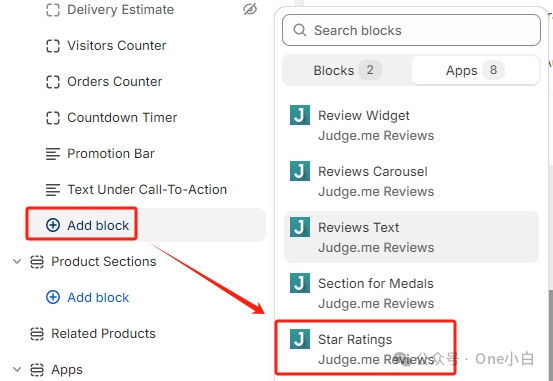Click the block picker vertical scrollbar

[x=551, y=333]
